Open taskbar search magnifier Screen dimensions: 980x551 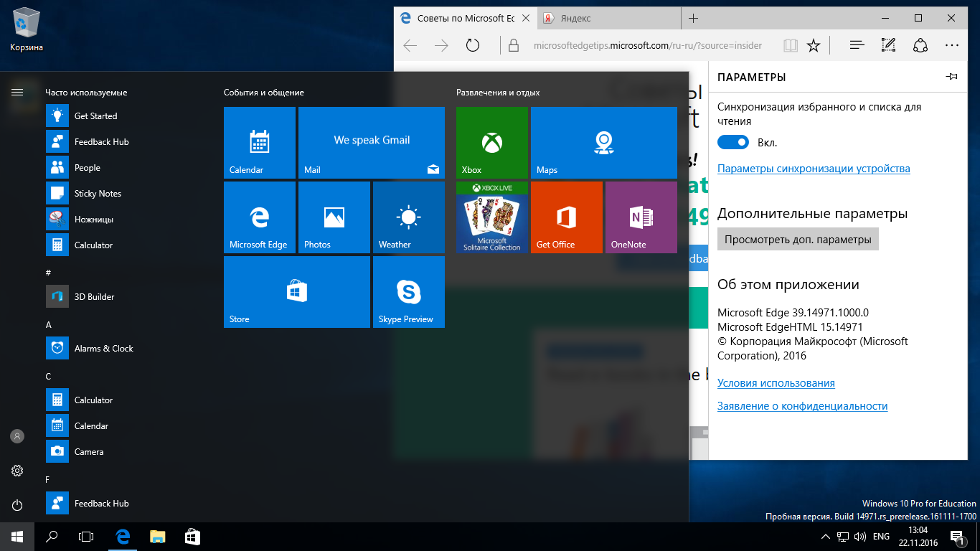pos(52,537)
